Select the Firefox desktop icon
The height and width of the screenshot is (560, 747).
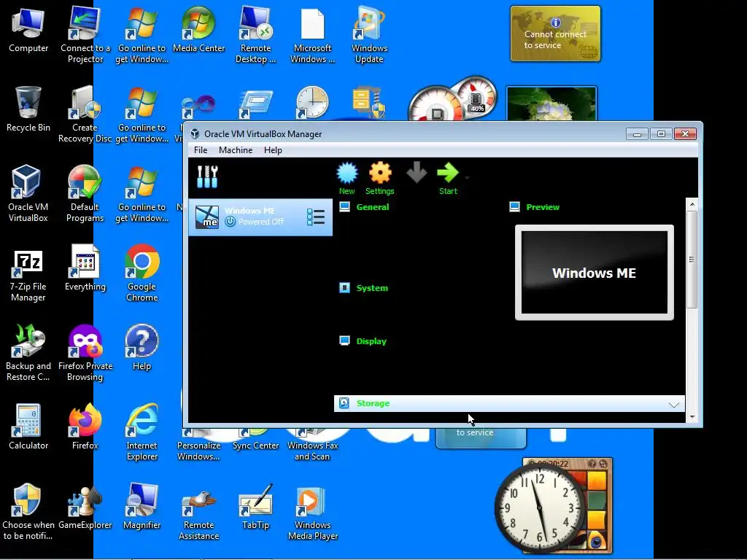point(85,427)
